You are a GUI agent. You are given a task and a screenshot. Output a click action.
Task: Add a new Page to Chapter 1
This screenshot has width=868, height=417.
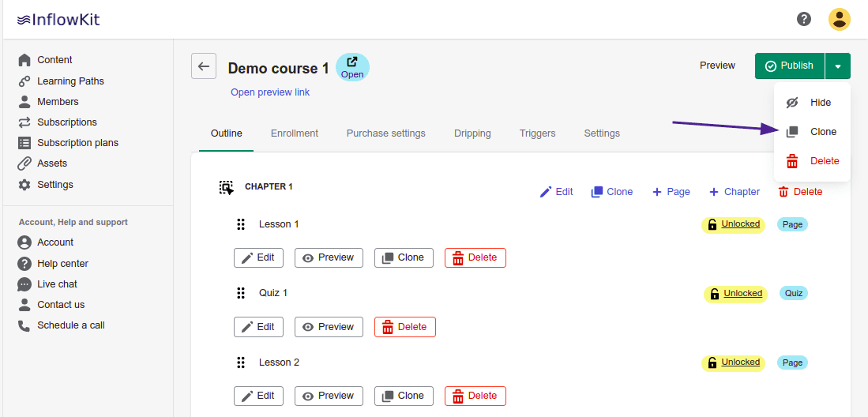click(671, 192)
